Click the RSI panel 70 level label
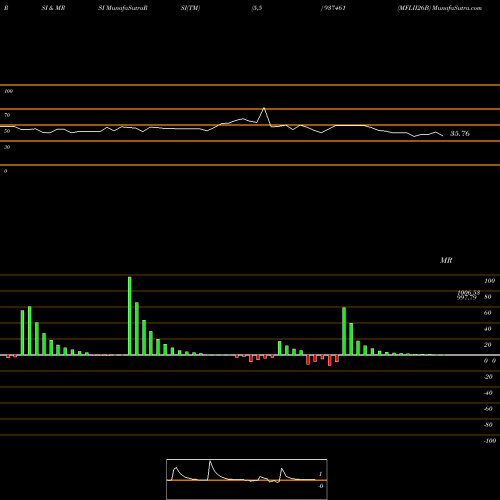The image size is (500, 500). tap(7, 115)
